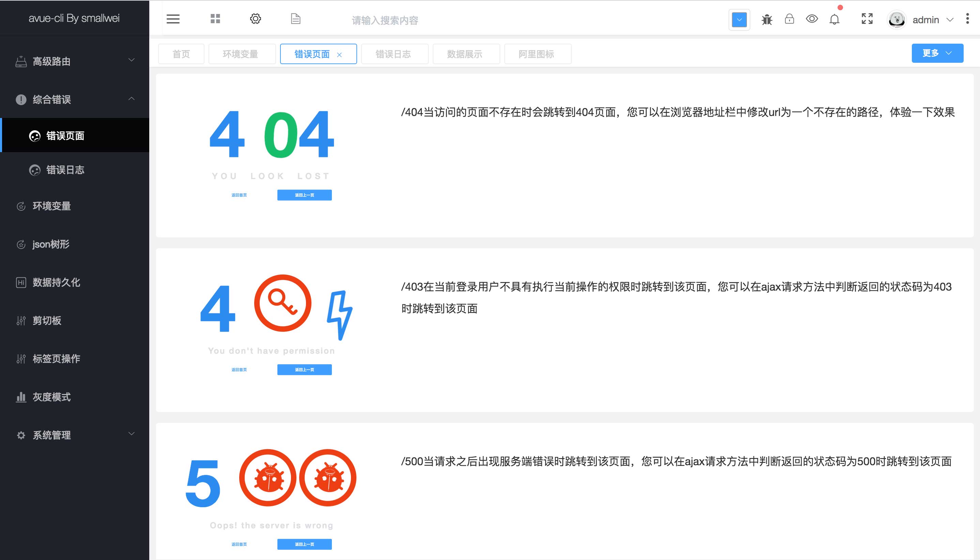Screen dimensions: 980x560
Task: Click 返回上一页 button under 404
Action: click(x=304, y=195)
